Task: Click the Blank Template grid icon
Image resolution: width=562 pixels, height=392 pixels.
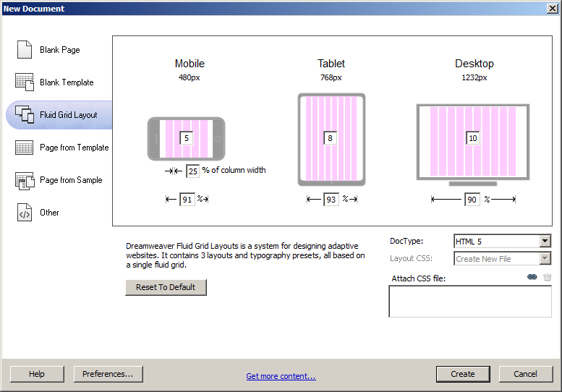Action: pyautogui.click(x=25, y=82)
